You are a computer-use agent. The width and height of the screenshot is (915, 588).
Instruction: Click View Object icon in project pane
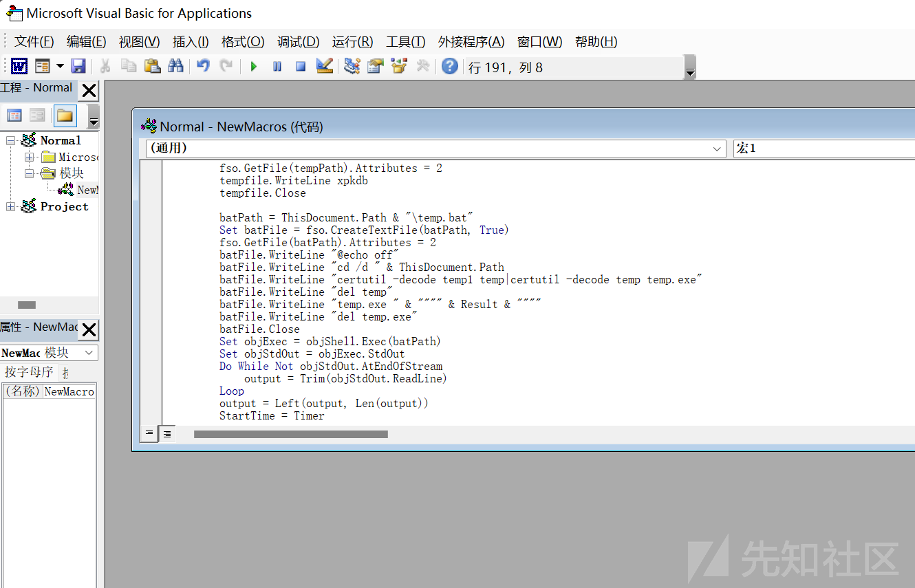37,116
